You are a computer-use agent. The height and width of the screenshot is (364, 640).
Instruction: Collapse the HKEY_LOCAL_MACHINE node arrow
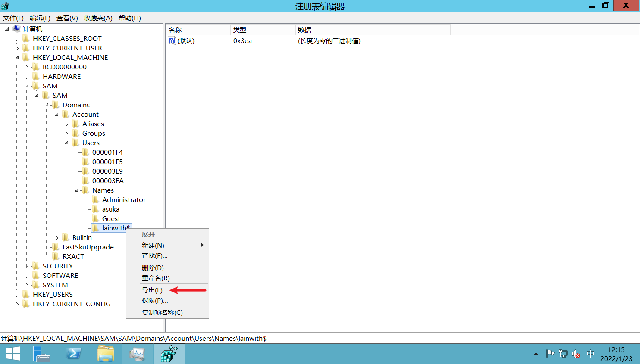pyautogui.click(x=17, y=57)
